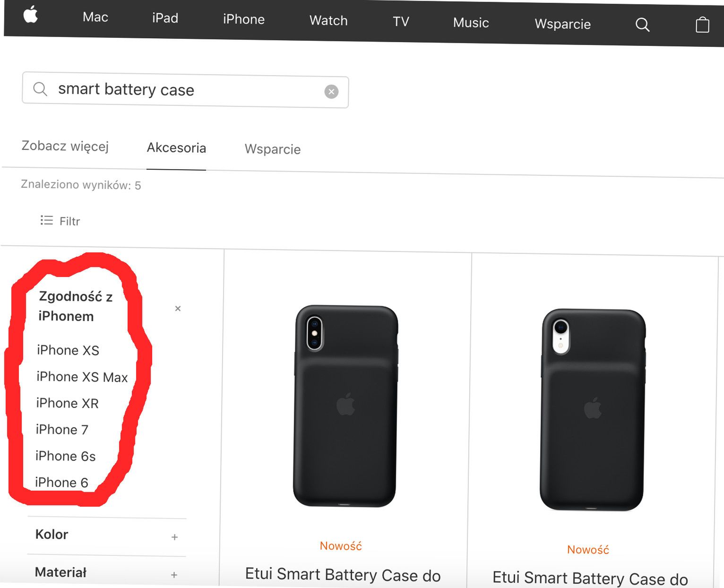Filter results by iPhone 7
Image resolution: width=724 pixels, height=588 pixels.
[62, 430]
